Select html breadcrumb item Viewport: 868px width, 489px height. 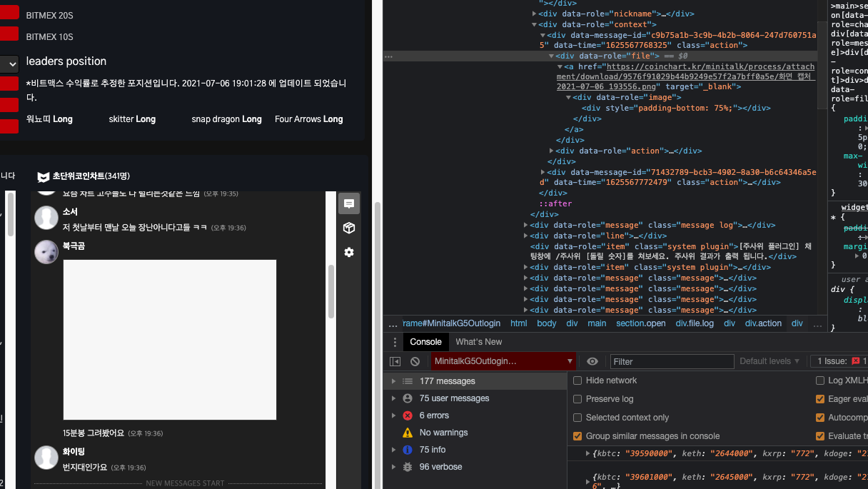519,323
